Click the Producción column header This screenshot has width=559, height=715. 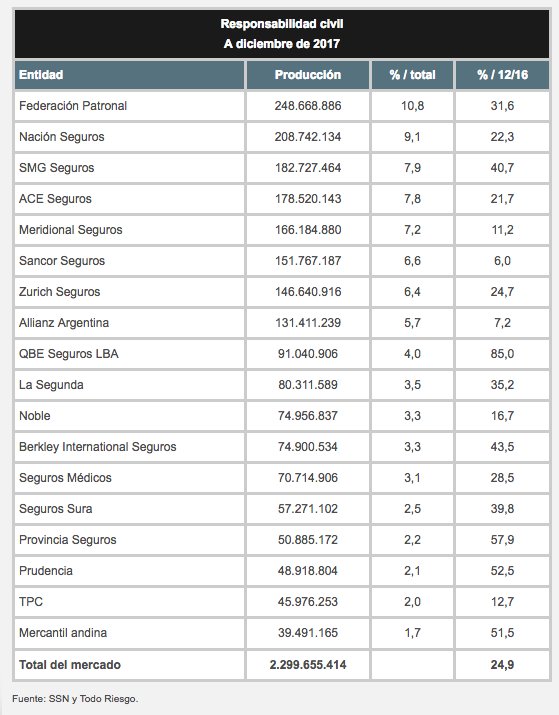308,75
